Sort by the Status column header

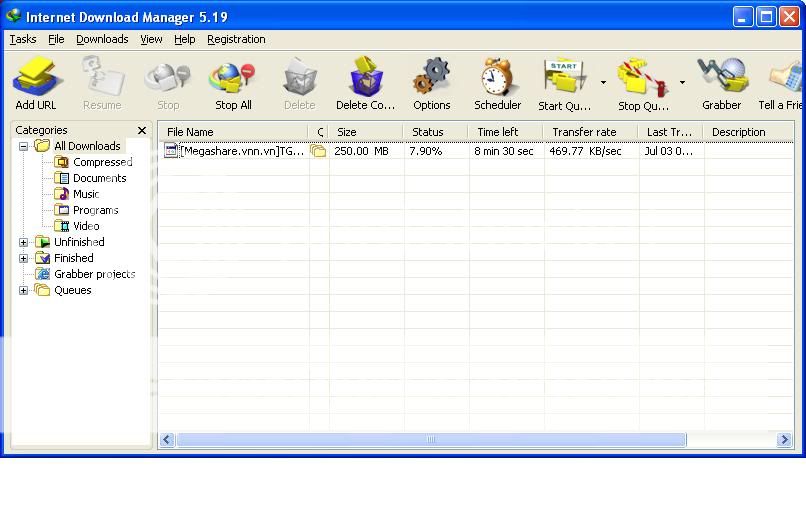[x=436, y=132]
